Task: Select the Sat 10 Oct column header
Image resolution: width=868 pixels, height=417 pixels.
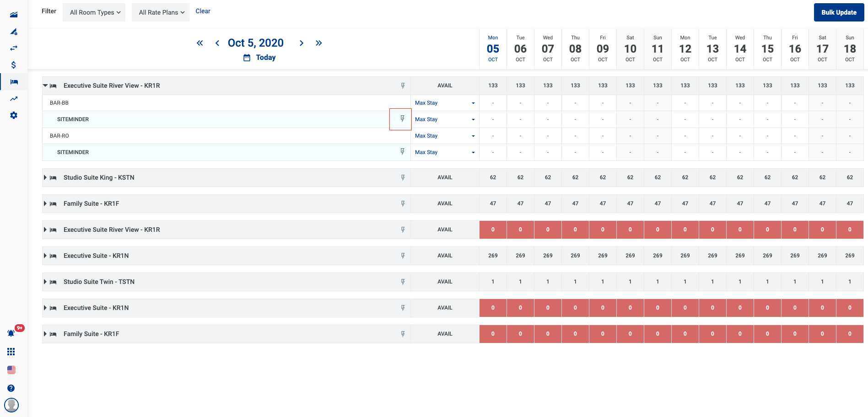Action: click(630, 48)
